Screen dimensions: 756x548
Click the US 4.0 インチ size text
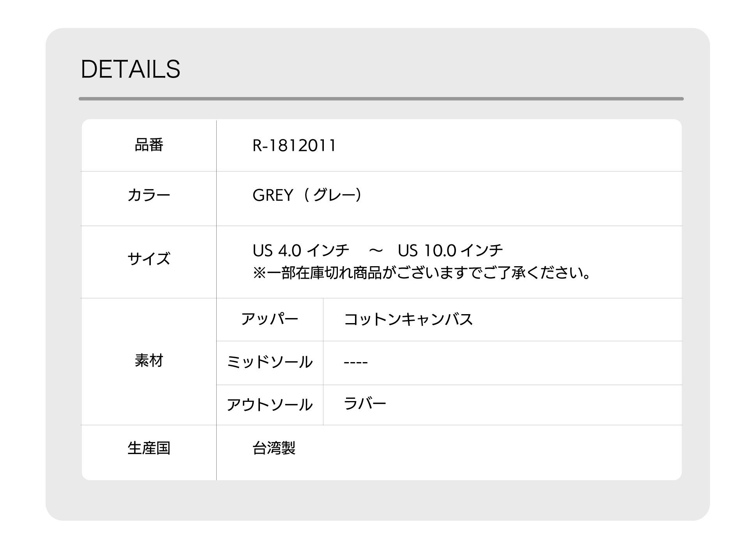tap(300, 250)
